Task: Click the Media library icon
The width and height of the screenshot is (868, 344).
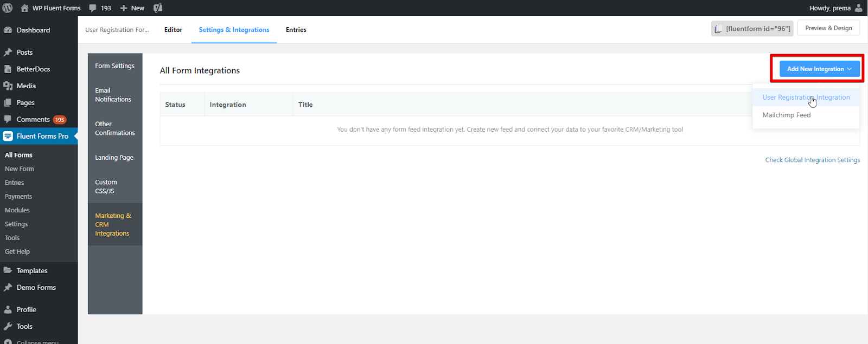Action: click(8, 86)
